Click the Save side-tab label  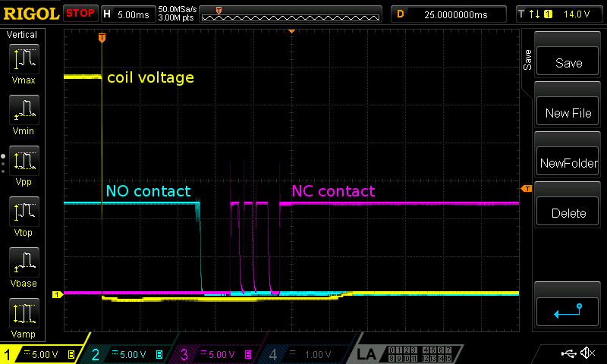click(x=527, y=60)
